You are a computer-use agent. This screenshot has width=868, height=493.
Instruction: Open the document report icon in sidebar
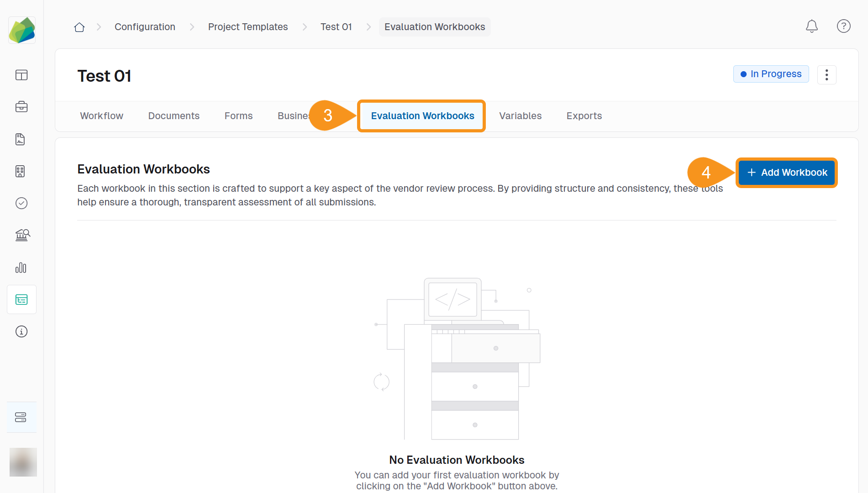pyautogui.click(x=20, y=139)
